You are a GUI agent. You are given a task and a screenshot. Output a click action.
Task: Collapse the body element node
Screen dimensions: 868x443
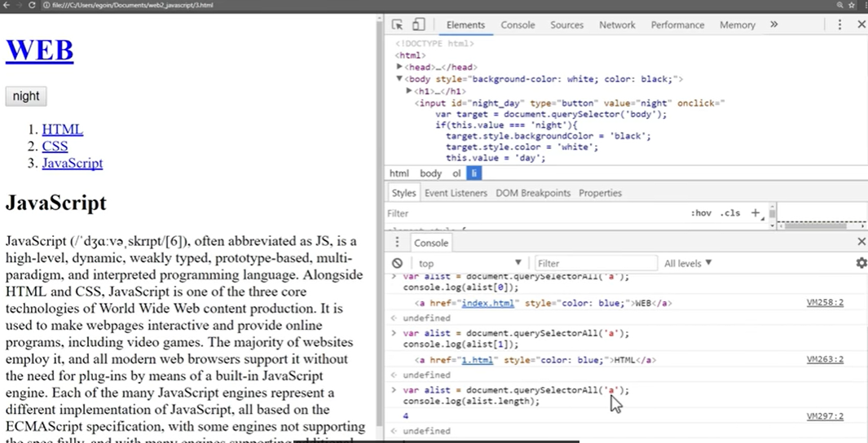399,79
